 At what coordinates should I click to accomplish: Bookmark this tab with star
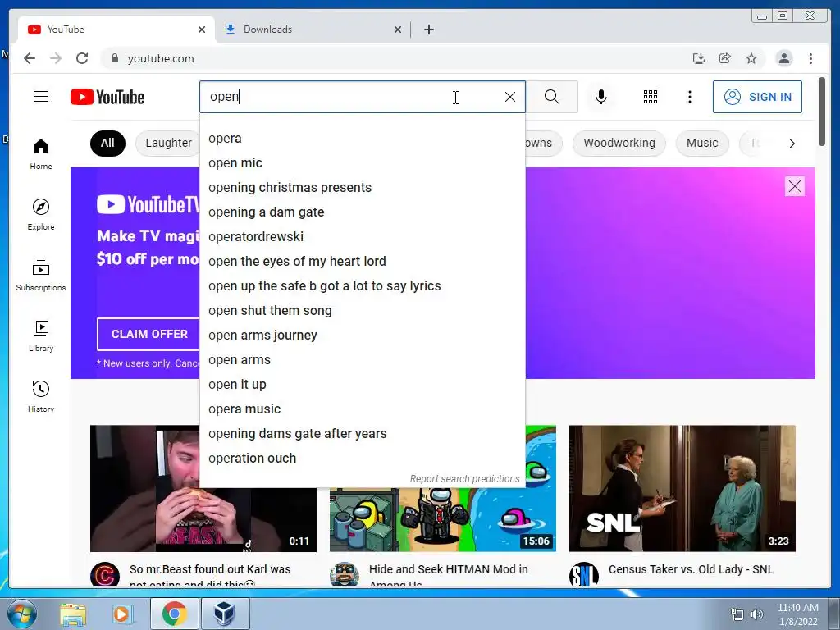751,58
